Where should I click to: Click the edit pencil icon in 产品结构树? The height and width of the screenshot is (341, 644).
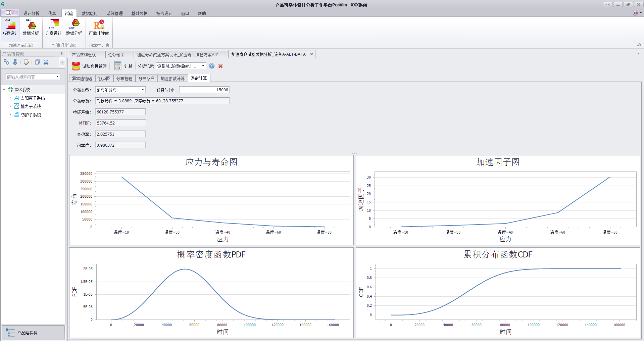pyautogui.click(x=26, y=62)
